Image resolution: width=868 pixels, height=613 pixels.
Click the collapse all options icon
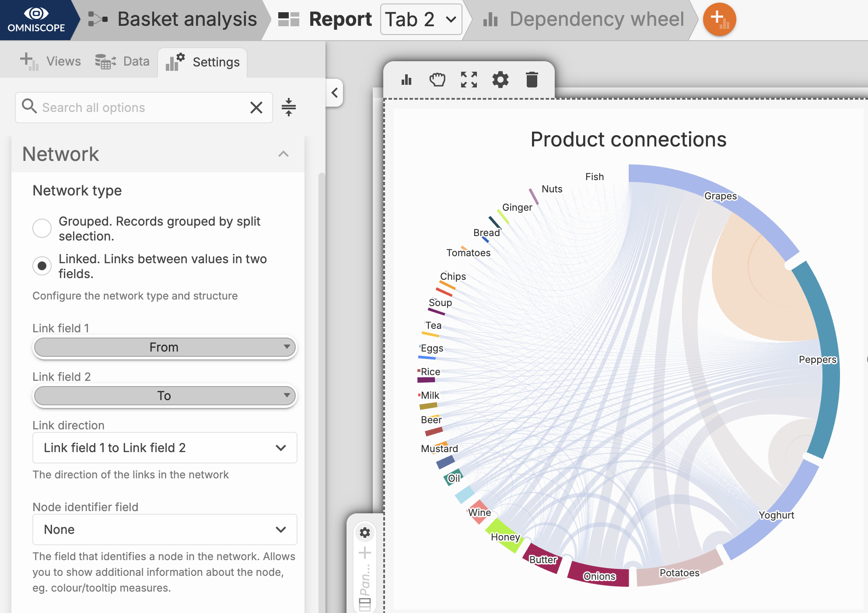289,108
